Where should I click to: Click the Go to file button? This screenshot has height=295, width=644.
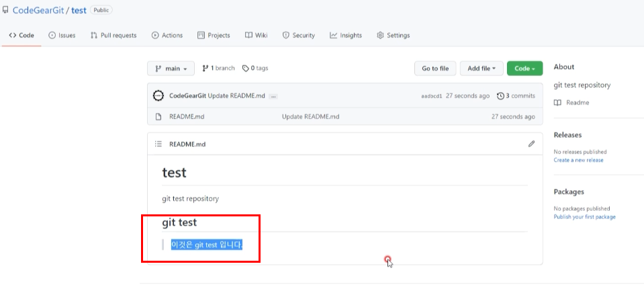coord(435,69)
